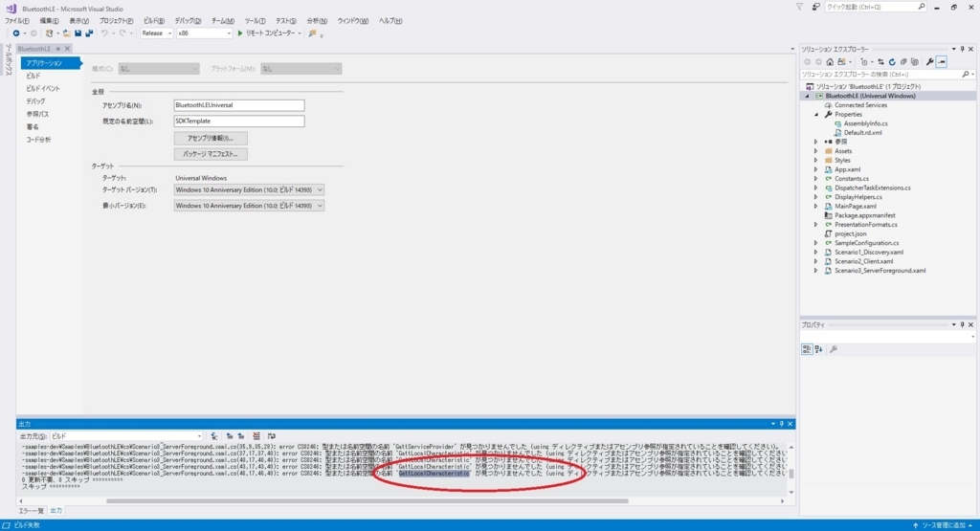Open the remote computer debug target dropdown

pos(300,33)
